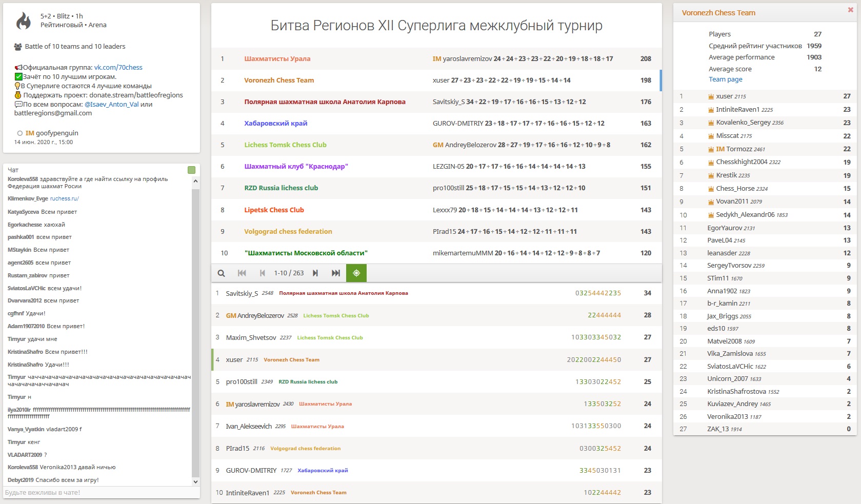Click leader crown icon beside Misscat
861x504 pixels.
(x=711, y=136)
